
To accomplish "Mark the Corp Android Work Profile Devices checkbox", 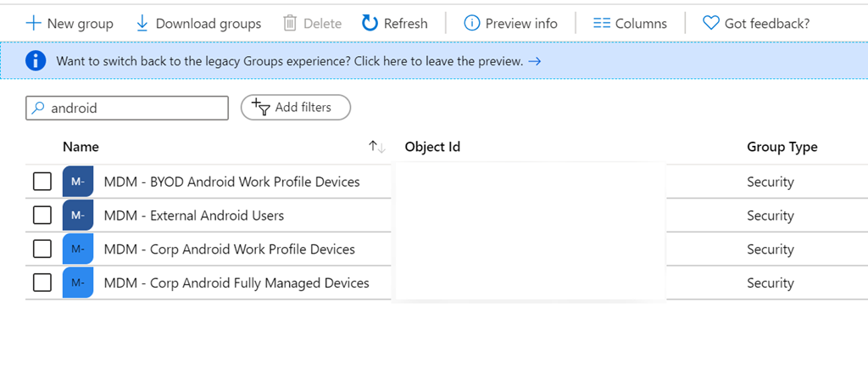I will [x=42, y=249].
